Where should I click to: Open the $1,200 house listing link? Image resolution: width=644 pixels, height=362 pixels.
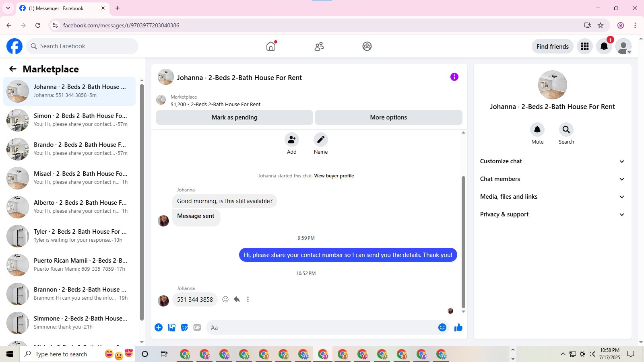(215, 105)
